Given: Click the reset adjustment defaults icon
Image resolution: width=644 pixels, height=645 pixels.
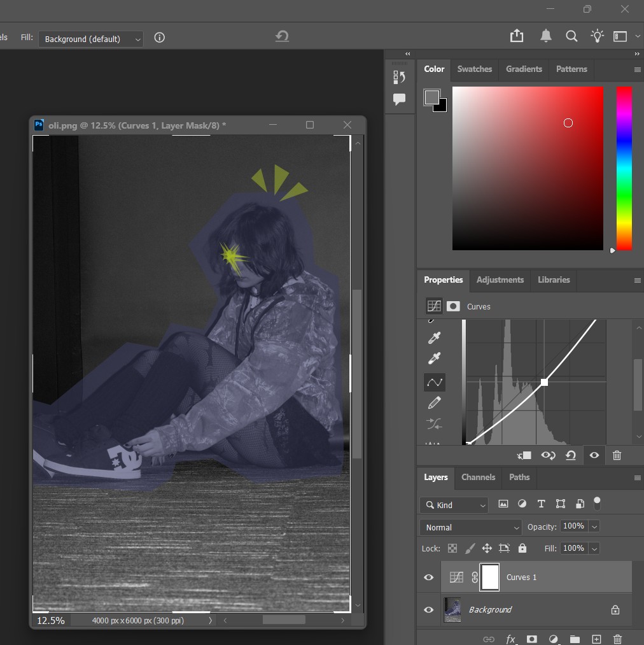Looking at the screenshot, I should click(x=571, y=455).
